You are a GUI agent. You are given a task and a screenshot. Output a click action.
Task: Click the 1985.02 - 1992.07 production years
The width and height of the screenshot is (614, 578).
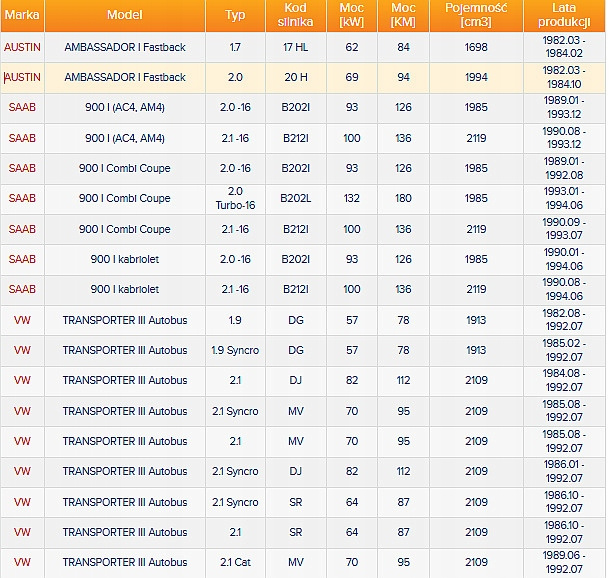[564, 350]
